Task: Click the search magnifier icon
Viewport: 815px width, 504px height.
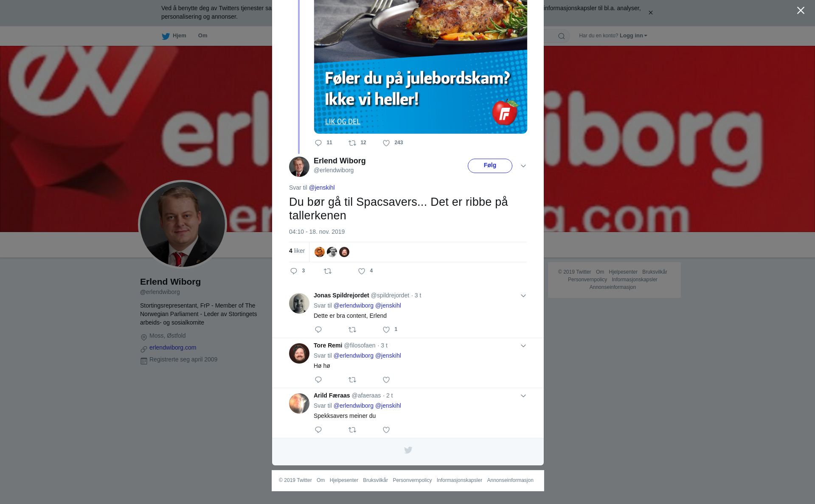Action: [x=562, y=36]
